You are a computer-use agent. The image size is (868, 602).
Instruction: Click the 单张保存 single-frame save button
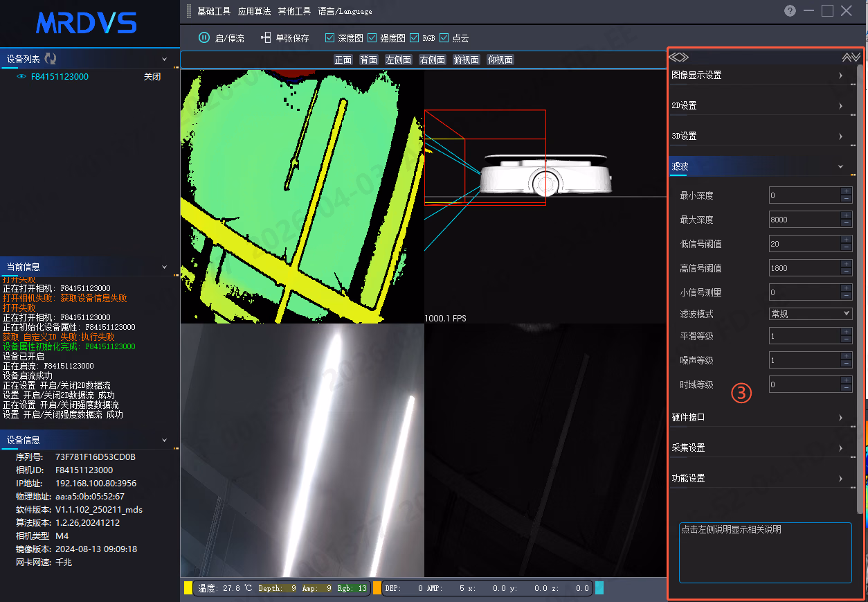284,38
